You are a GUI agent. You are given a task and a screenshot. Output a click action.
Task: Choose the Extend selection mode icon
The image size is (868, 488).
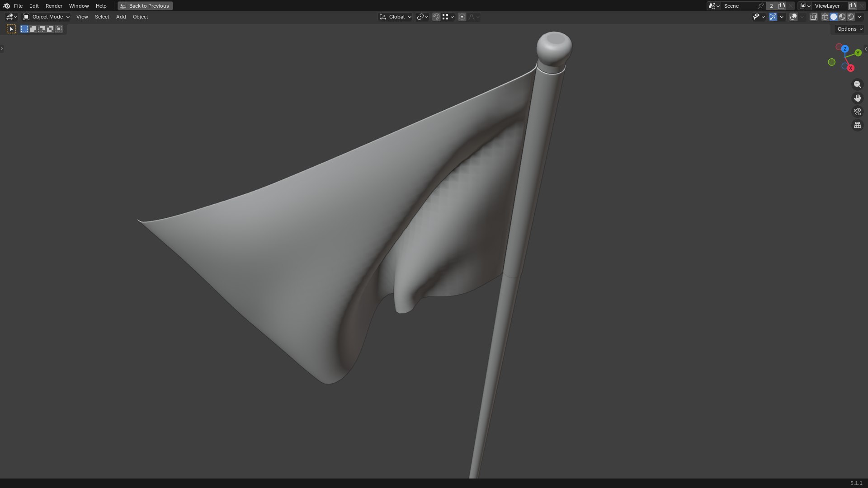33,29
